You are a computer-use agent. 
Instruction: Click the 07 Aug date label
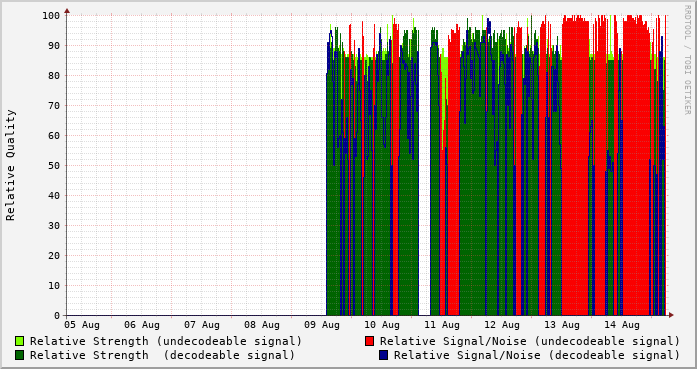202,325
